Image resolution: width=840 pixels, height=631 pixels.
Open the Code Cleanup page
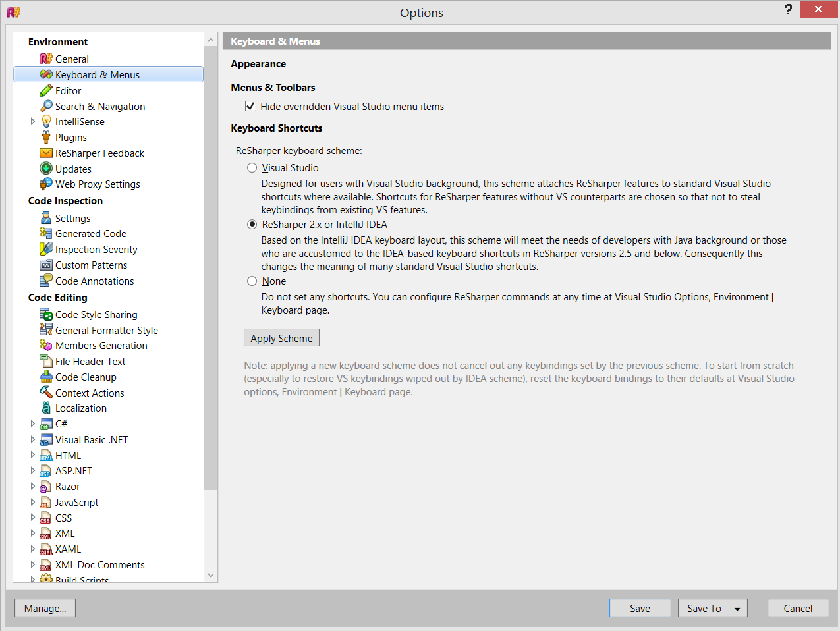coord(86,377)
